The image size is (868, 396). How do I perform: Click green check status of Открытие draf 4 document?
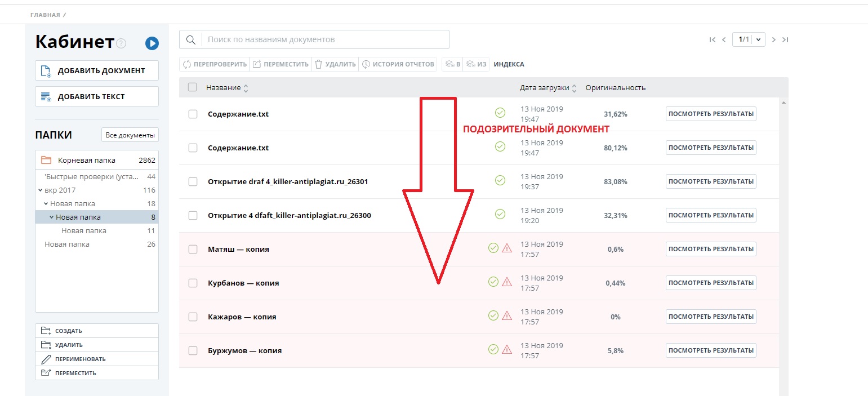pos(500,180)
